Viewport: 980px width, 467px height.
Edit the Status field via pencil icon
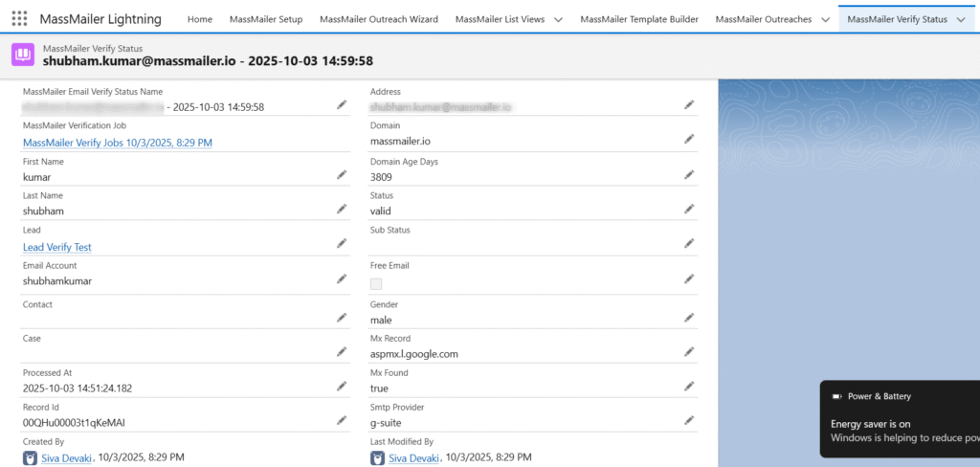click(x=688, y=209)
